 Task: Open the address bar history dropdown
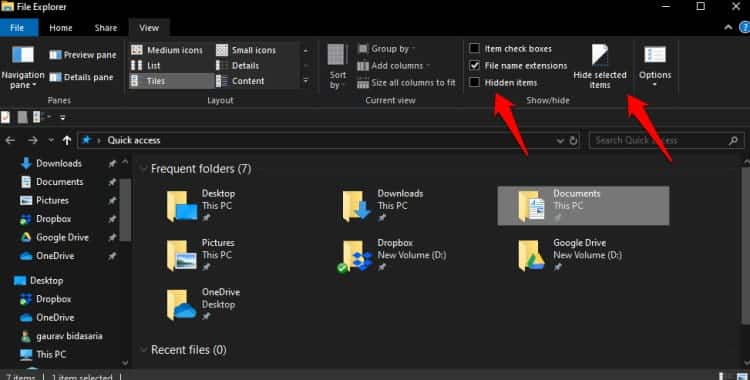[x=560, y=141]
